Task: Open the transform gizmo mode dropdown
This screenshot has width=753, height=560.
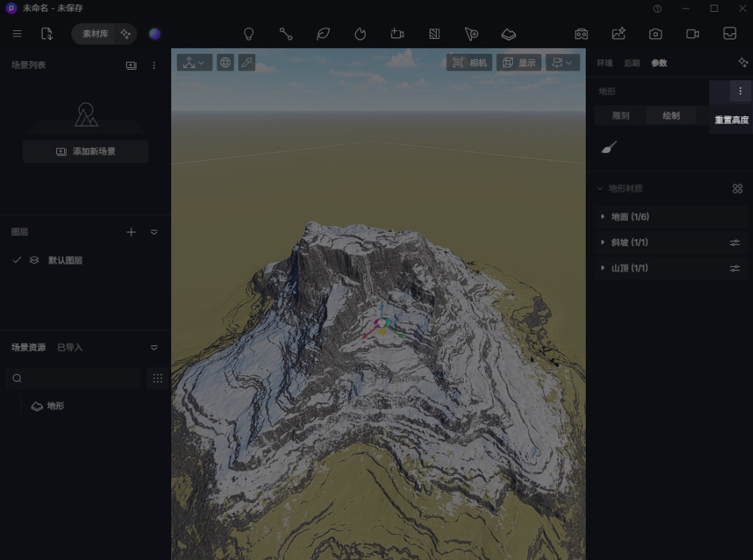Action: tap(194, 63)
